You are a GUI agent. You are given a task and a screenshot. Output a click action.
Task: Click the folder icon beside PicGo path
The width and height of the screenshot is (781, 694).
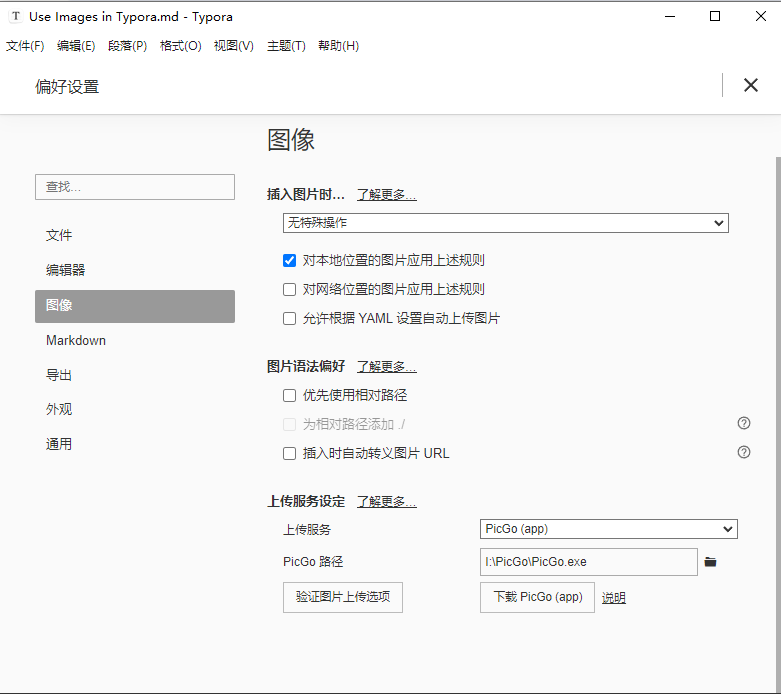pyautogui.click(x=710, y=562)
